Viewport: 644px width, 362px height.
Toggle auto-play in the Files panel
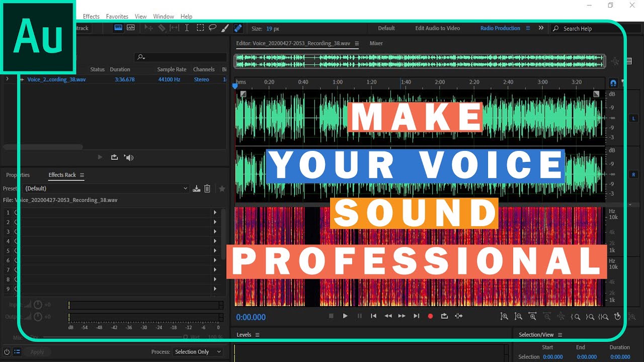pos(129,157)
